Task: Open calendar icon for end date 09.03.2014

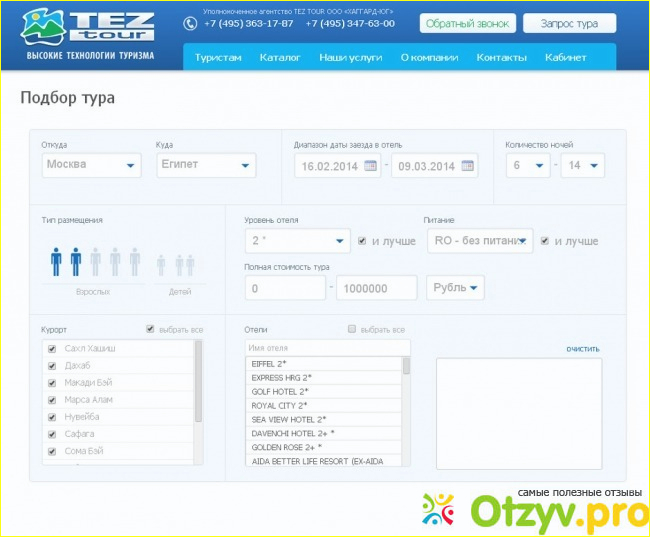Action: pyautogui.click(x=467, y=166)
